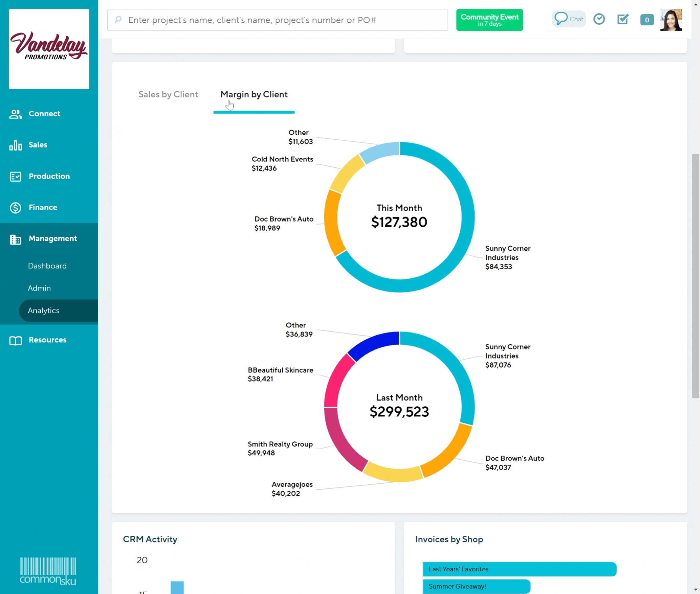The height and width of the screenshot is (594, 700).
Task: Click the Production checklist icon
Action: click(x=15, y=177)
